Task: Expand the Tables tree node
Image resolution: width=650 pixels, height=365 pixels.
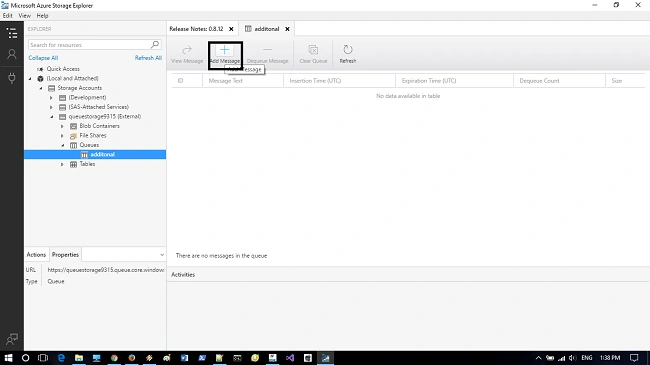Action: coord(62,164)
